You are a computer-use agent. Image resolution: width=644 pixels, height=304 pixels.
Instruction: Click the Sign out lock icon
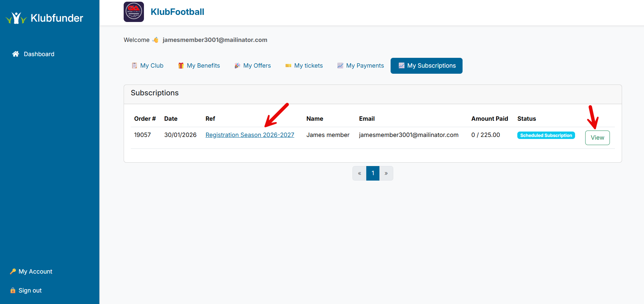(13, 290)
